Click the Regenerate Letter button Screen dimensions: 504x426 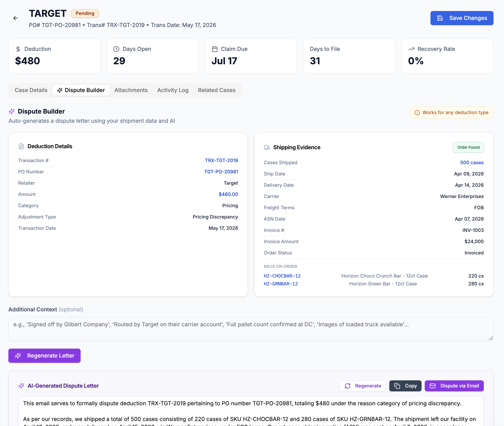point(44,356)
